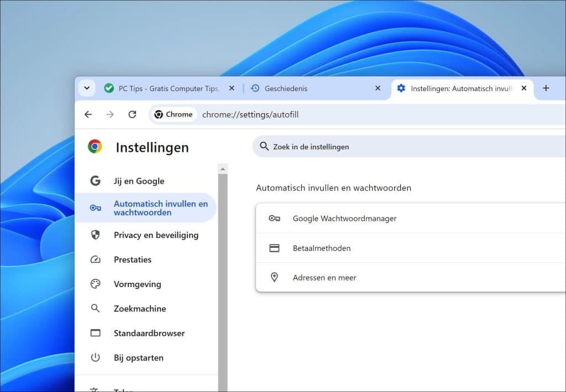Click the key icon beside Google Wachtwoordmanager
The image size is (566, 392).
coord(274,218)
